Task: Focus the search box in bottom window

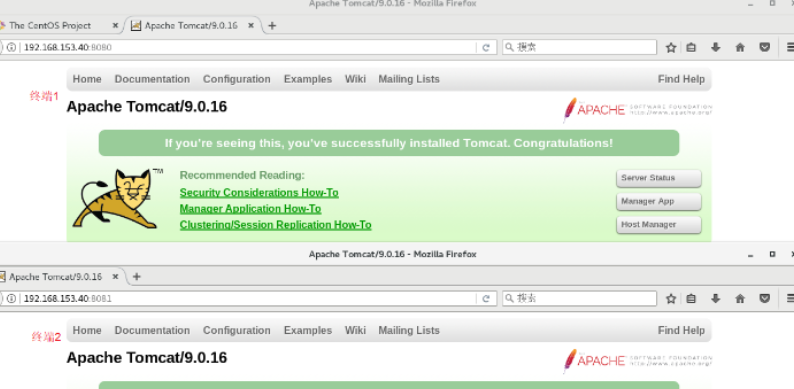Action: pos(579,299)
